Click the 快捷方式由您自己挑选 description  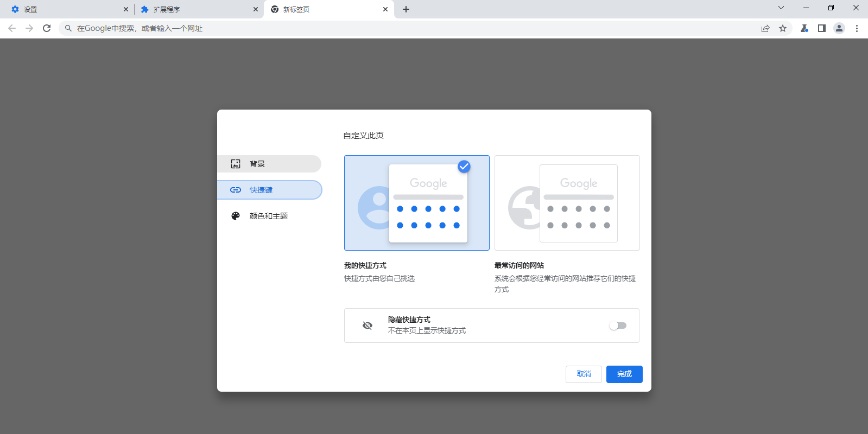379,278
